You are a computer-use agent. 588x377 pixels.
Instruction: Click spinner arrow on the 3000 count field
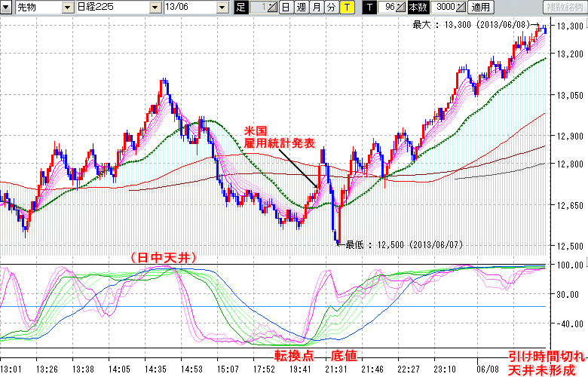461,8
